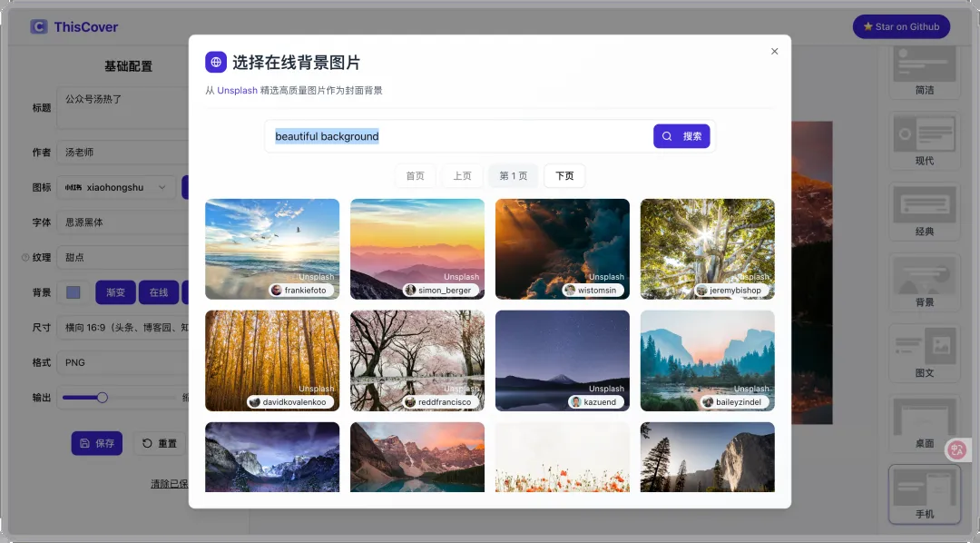Click the globe icon in dialog header
Screen dimensions: 980x543
pyautogui.click(x=216, y=62)
